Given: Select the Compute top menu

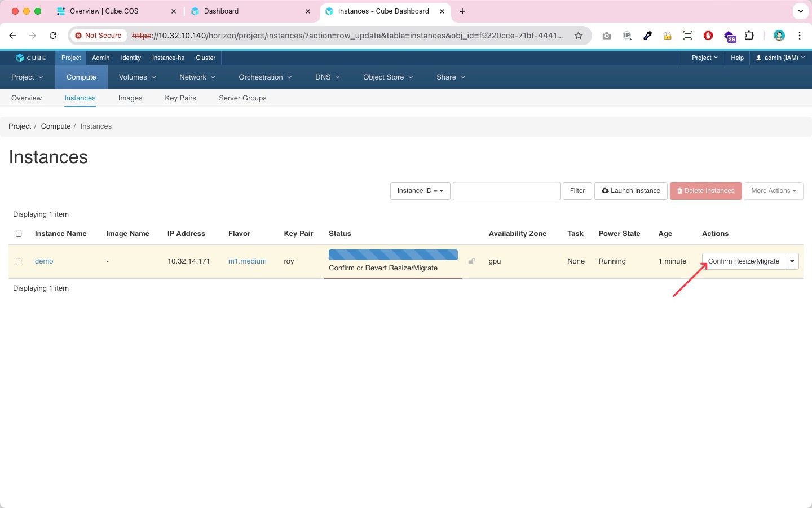Looking at the screenshot, I should click(x=81, y=77).
